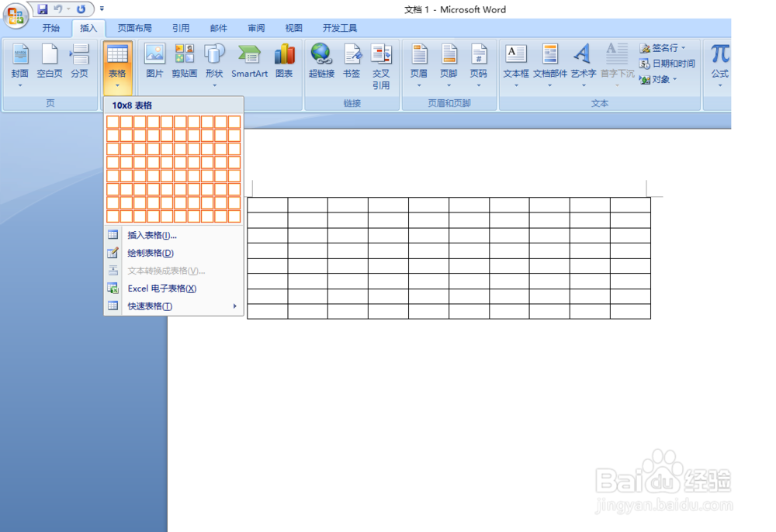
Task: Expand the cover page dropdown arrow
Action: pos(20,85)
